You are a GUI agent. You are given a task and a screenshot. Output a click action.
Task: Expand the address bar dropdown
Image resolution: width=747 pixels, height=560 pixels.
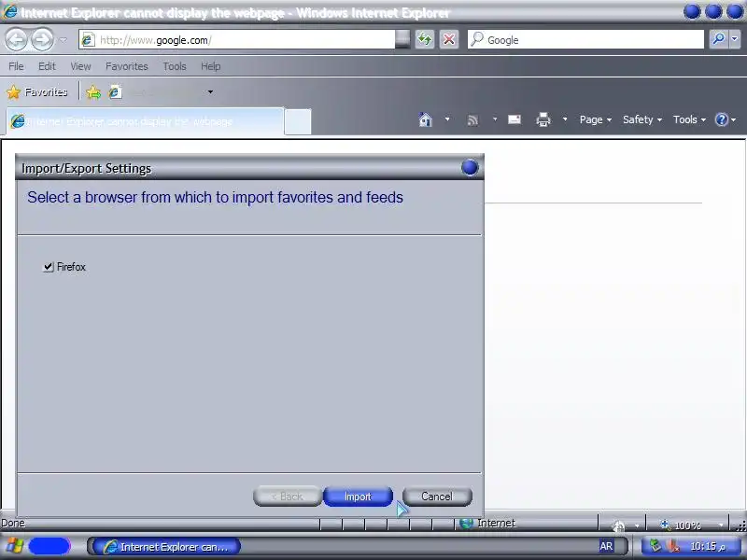pyautogui.click(x=402, y=40)
